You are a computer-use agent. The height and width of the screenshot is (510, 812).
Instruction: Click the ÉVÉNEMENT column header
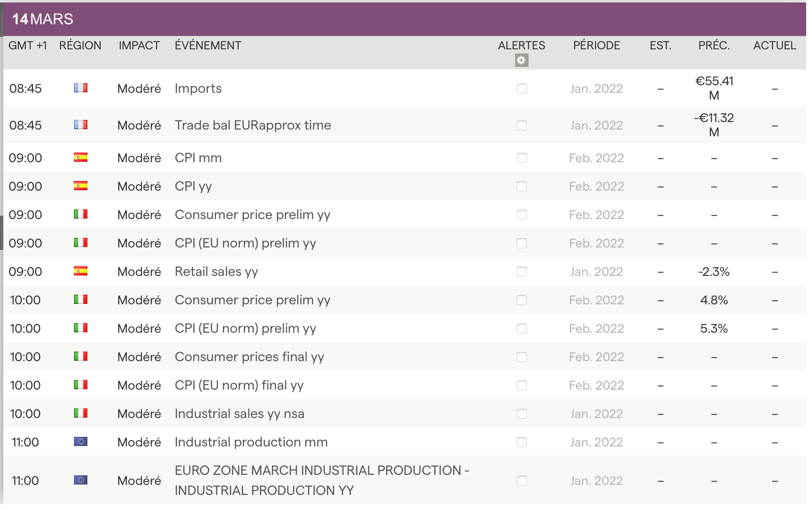coord(208,46)
